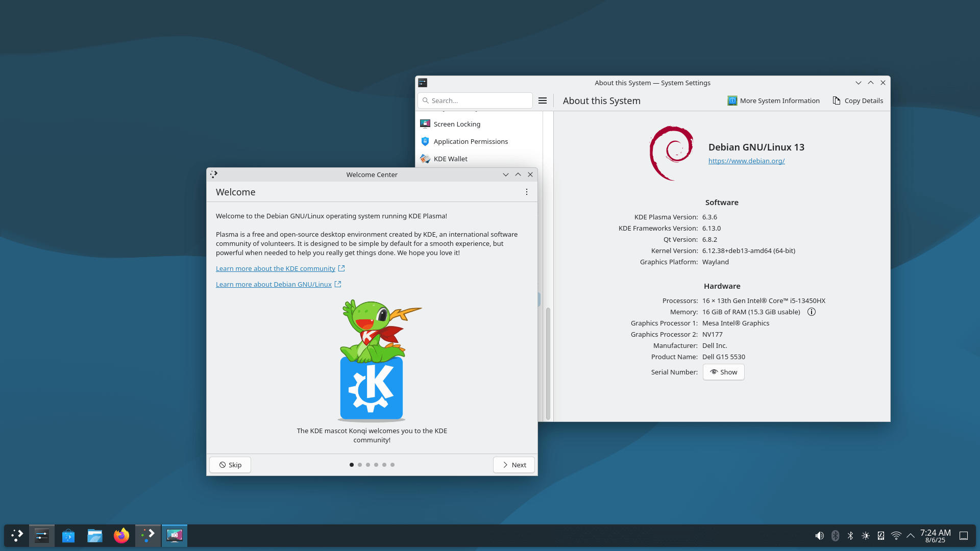Launch Firefox from the taskbar
The image size is (980, 551).
[121, 536]
